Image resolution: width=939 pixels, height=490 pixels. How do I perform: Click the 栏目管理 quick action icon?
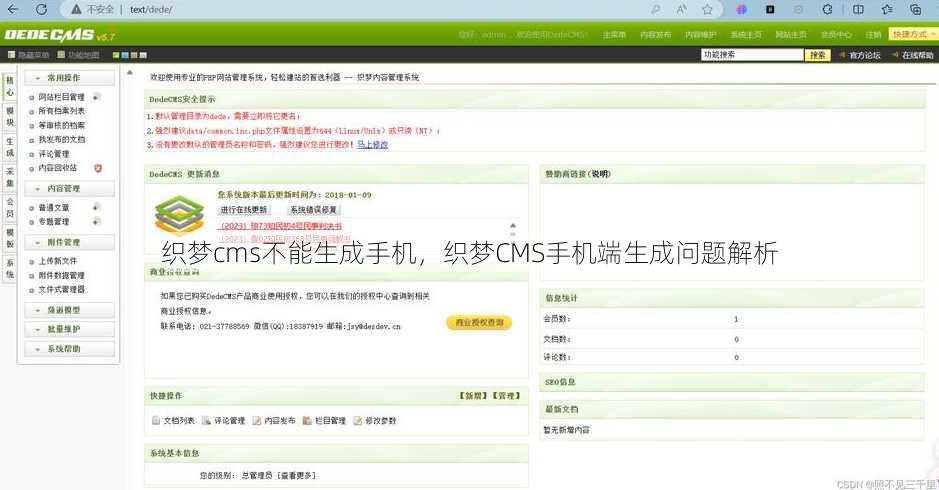tap(307, 421)
